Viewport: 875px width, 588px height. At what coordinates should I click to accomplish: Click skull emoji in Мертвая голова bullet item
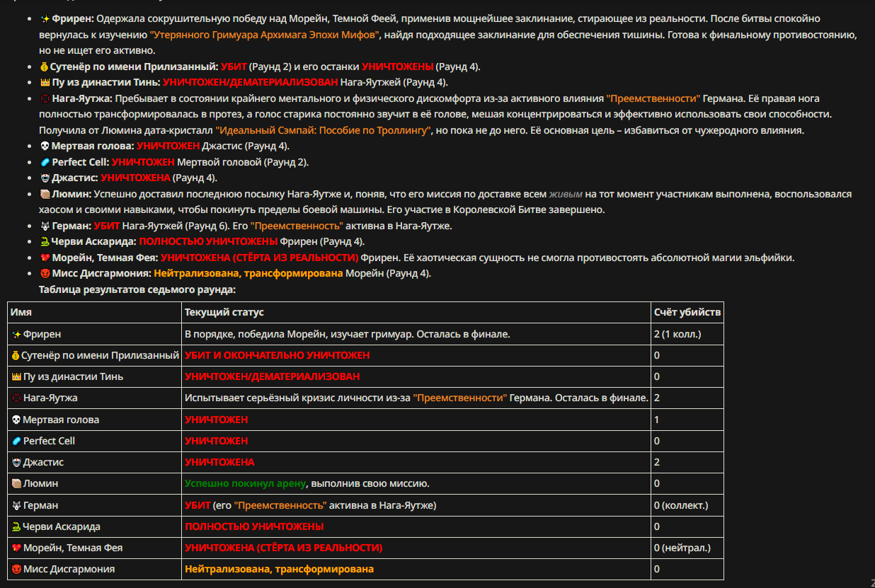[x=44, y=146]
